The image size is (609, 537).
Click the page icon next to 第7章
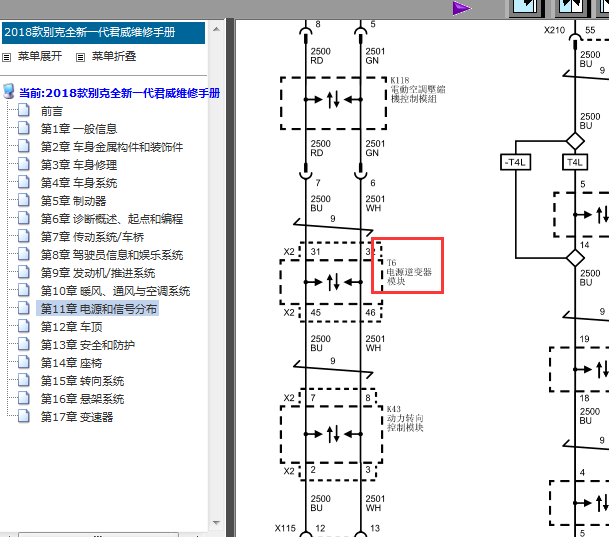tap(24, 236)
